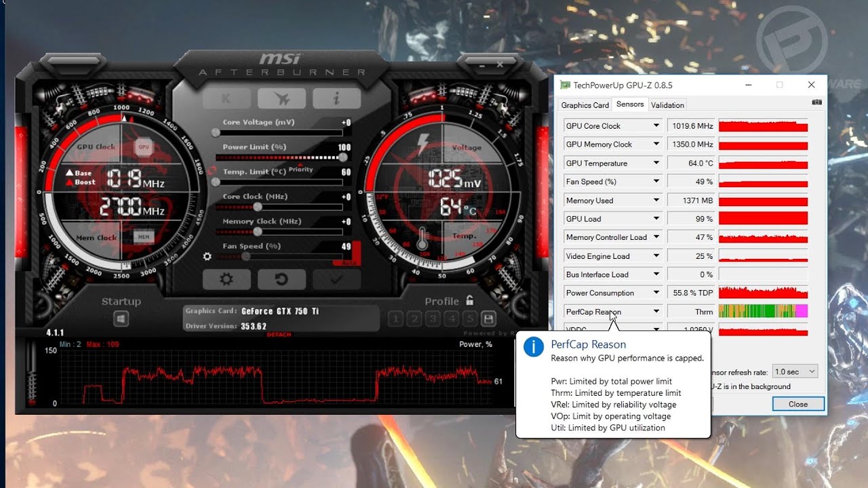868x488 pixels.
Task: Save the profile with the floppy disk icon
Action: 488,319
